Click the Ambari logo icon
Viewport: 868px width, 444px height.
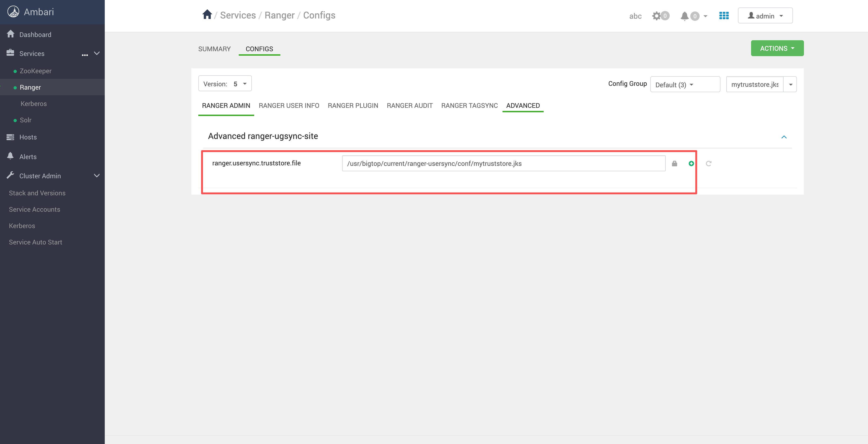coord(13,12)
